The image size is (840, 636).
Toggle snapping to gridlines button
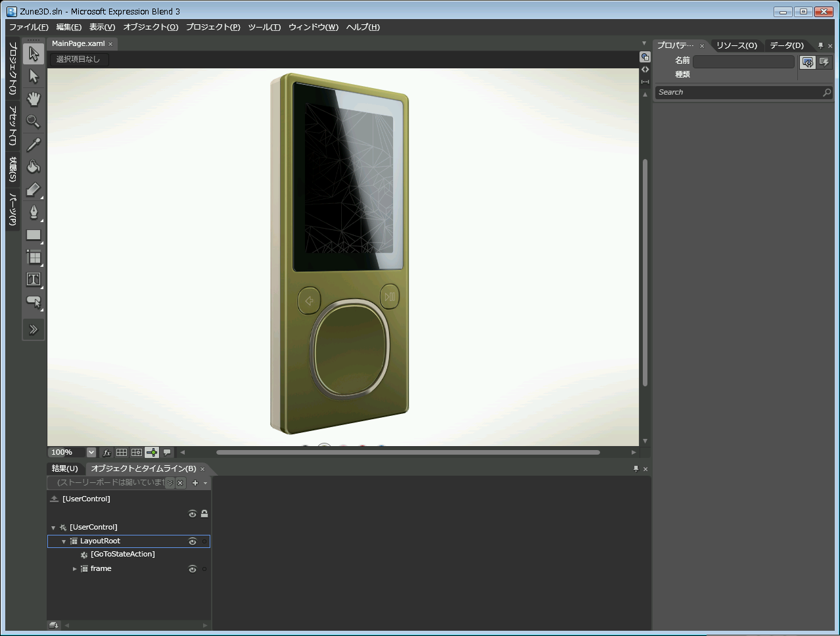[x=137, y=452]
